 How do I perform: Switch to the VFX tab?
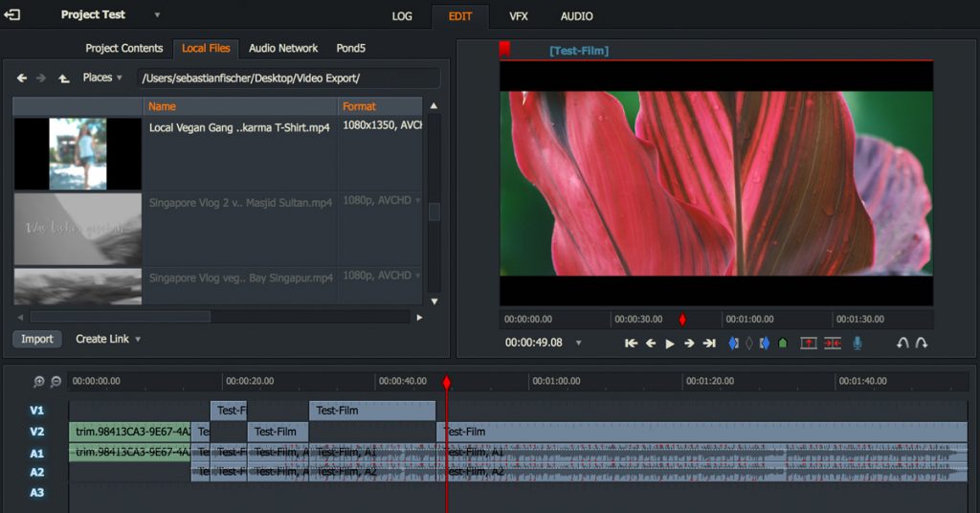(x=518, y=16)
